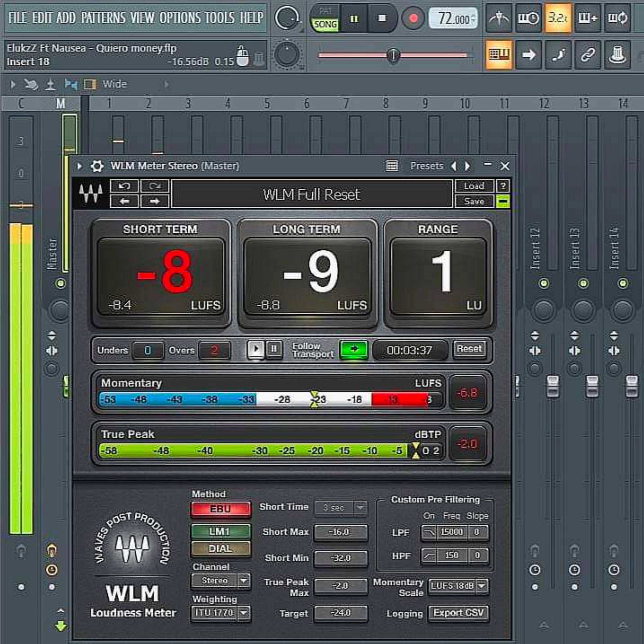Open the PATTERNS menu
The width and height of the screenshot is (644, 644).
tap(103, 18)
